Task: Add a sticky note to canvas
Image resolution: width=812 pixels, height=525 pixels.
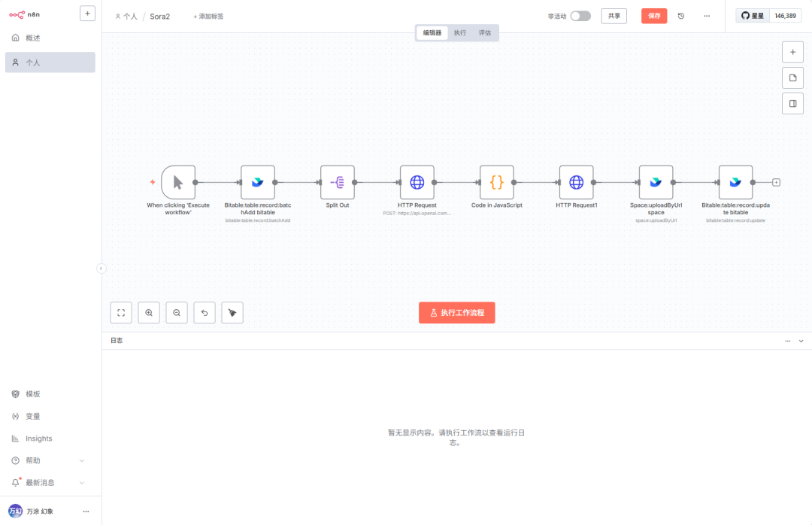Action: 792,78
